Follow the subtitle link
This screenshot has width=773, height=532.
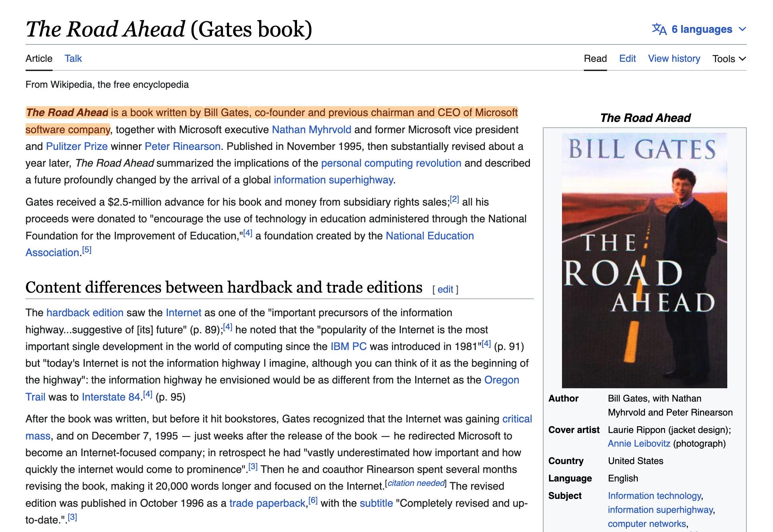(376, 503)
